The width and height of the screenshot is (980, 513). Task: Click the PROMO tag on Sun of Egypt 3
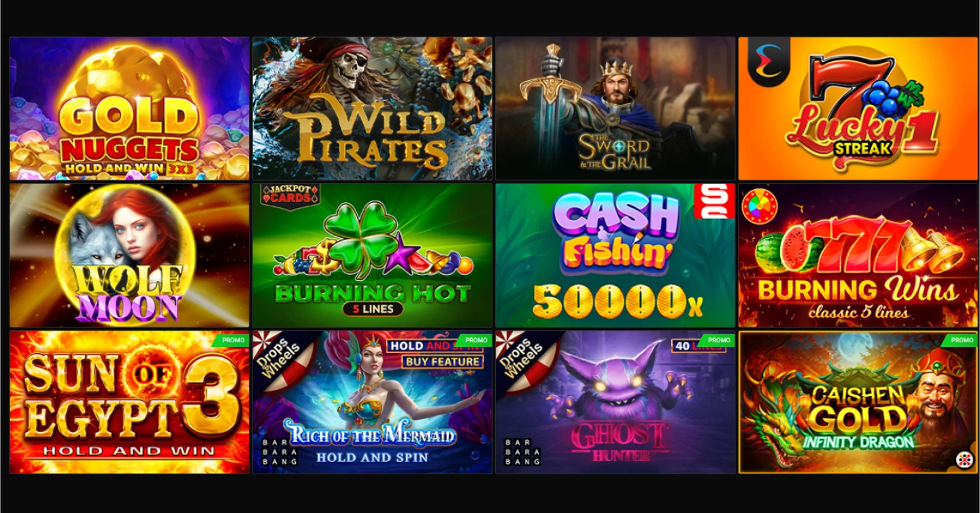click(x=233, y=340)
